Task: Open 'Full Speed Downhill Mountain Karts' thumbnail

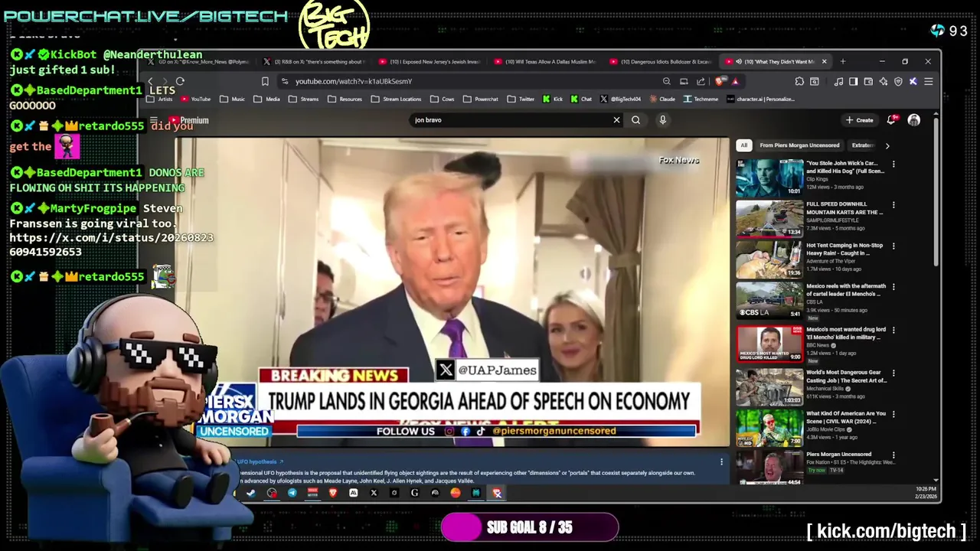Action: tap(769, 219)
